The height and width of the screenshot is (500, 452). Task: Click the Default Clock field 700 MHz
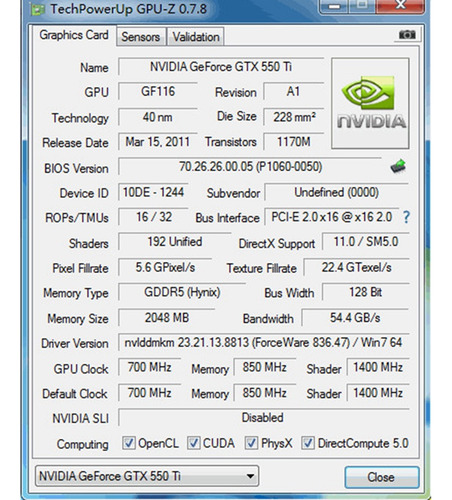(x=150, y=393)
